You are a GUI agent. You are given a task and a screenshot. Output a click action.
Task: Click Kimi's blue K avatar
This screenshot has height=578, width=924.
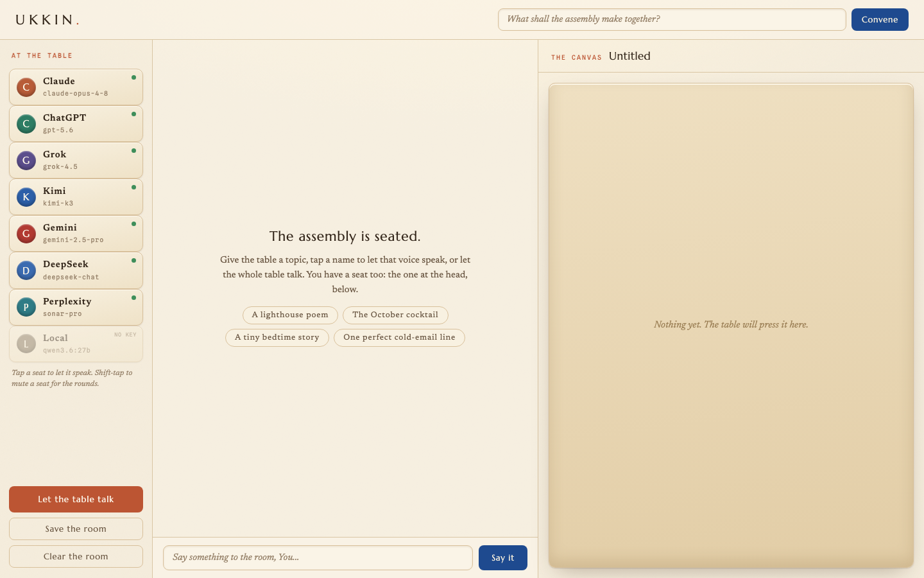pyautogui.click(x=26, y=197)
